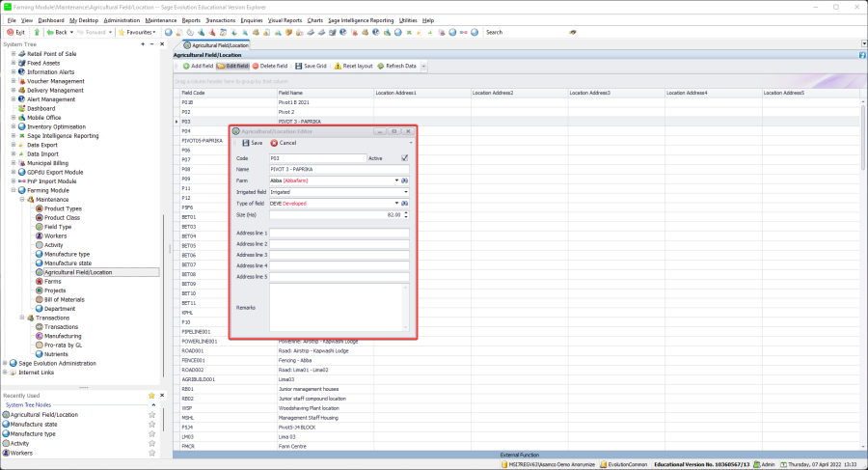Viewport: 868px width, 470px height.
Task: Open the Type of field lookup binoculars
Action: point(405,204)
